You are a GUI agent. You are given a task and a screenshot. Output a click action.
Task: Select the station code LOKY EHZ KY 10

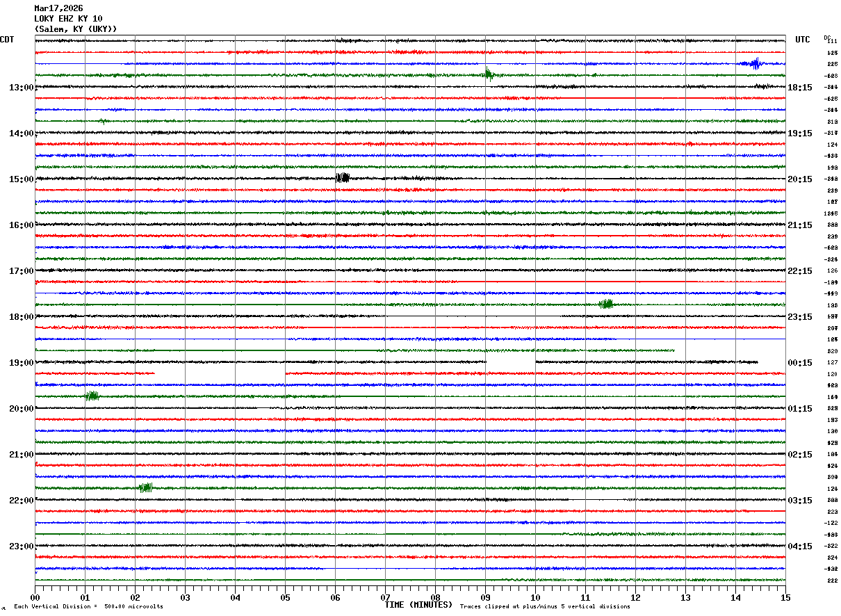tap(68, 19)
